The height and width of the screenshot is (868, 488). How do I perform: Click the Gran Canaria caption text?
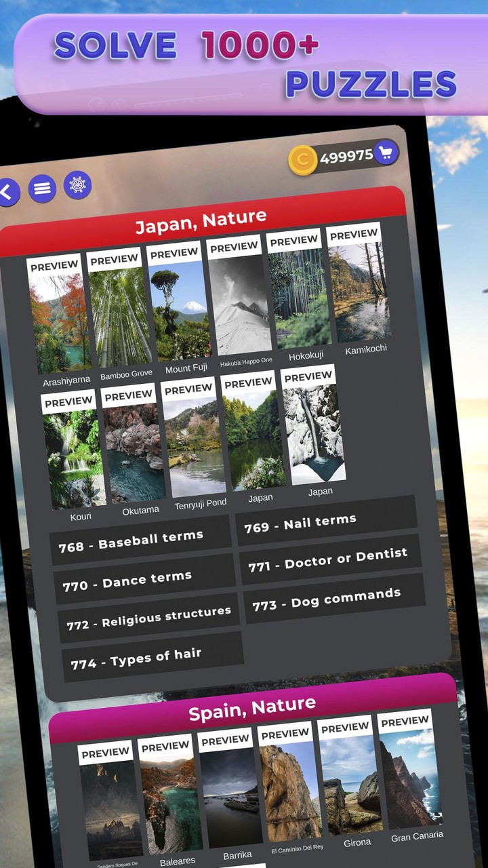[418, 837]
